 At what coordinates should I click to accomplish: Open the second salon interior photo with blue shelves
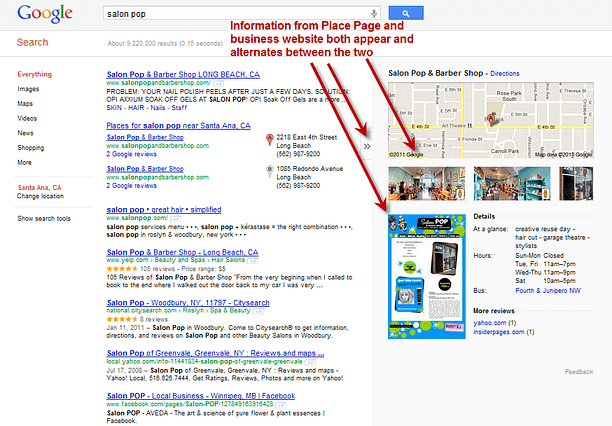pyautogui.click(x=512, y=184)
